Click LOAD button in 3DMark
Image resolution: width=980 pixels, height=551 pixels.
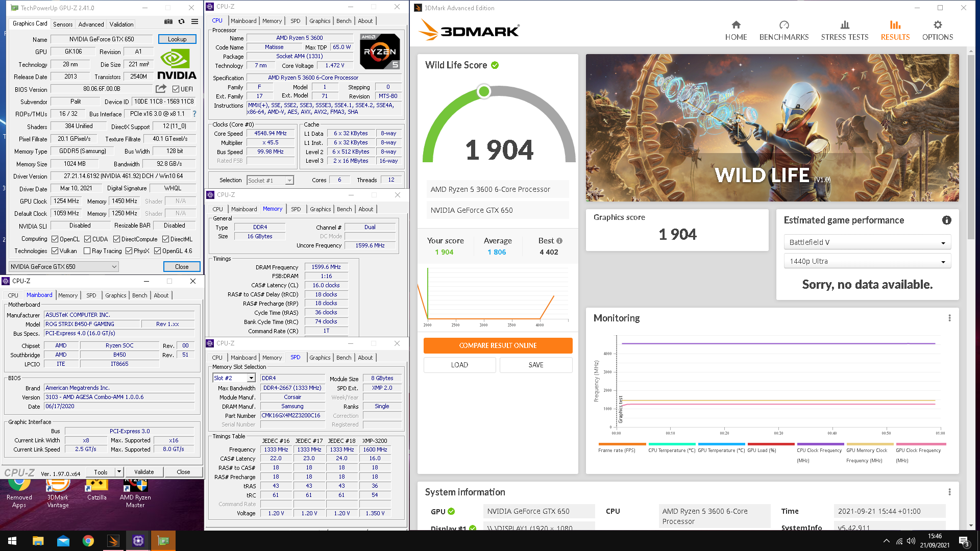[459, 365]
